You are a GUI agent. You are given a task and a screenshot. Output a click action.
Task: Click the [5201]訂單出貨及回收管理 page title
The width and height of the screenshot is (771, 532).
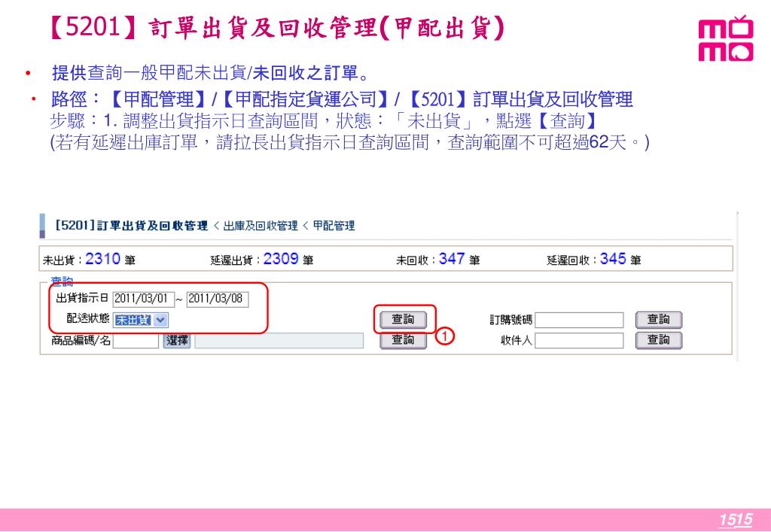pyautogui.click(x=131, y=226)
